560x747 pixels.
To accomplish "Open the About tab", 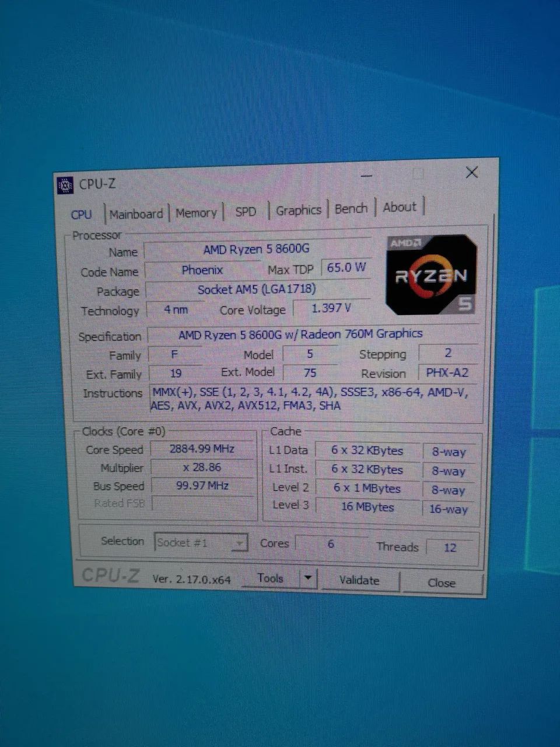I will (400, 207).
